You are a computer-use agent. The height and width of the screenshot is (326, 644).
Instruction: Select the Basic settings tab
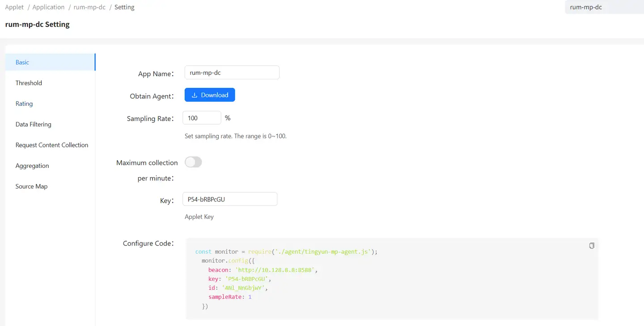pyautogui.click(x=22, y=62)
